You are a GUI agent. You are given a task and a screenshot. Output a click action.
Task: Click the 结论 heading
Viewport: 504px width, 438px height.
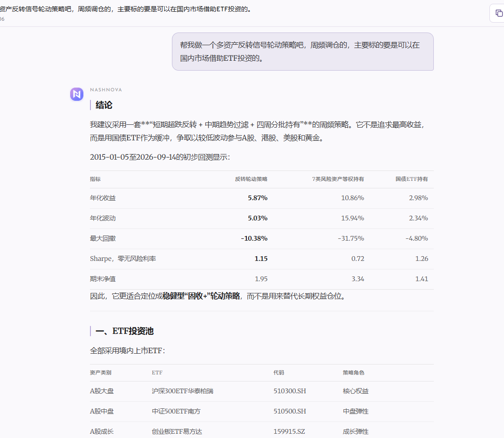104,105
